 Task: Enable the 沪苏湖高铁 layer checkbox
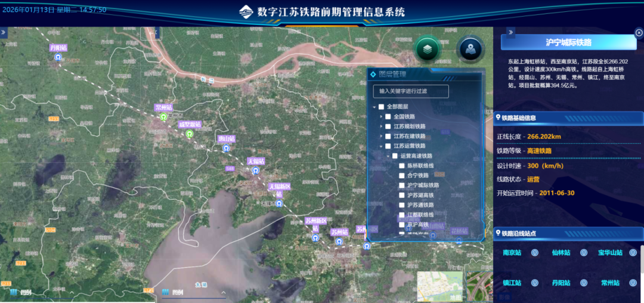[x=402, y=196]
